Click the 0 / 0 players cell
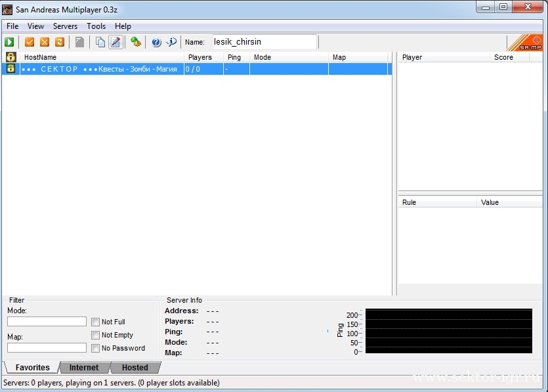548x392 pixels. tap(203, 69)
